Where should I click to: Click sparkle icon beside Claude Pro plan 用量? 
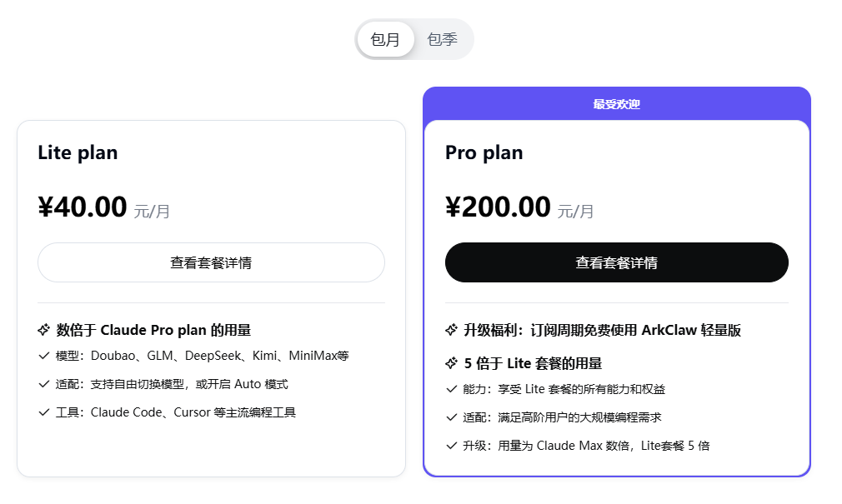[x=44, y=330]
